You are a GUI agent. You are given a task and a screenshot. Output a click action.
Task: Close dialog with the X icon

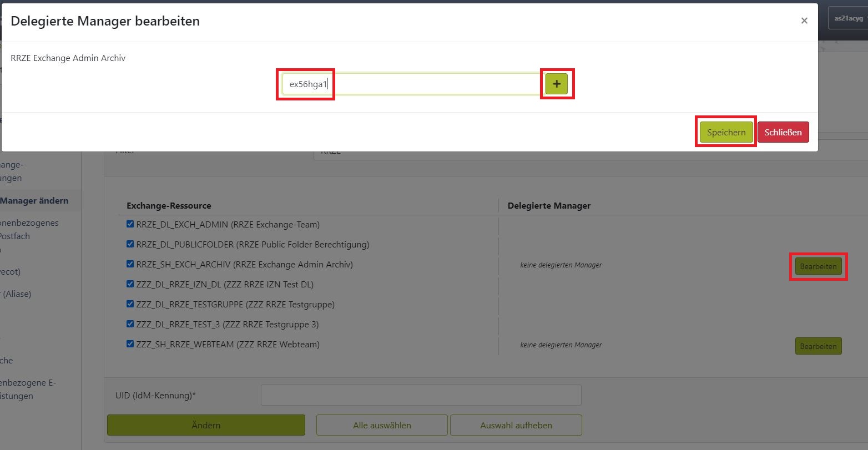(x=804, y=21)
